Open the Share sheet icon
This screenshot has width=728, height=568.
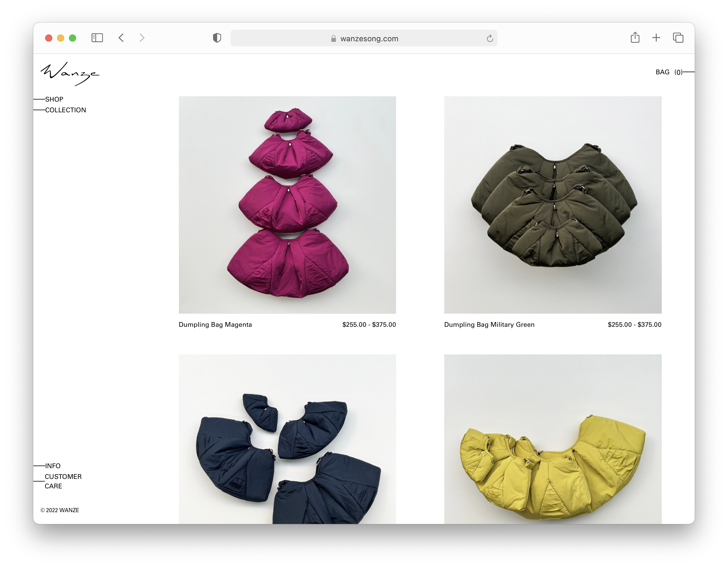[x=635, y=37]
